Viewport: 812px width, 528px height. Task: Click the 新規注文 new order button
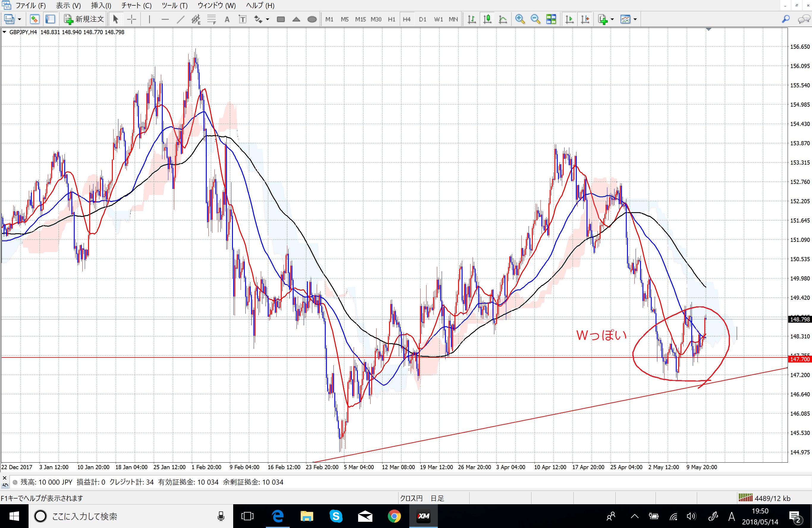click(84, 19)
